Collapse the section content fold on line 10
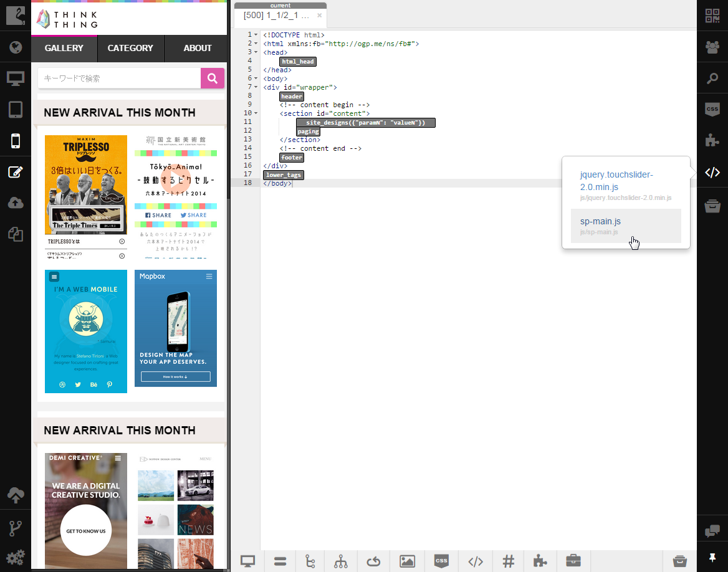 (256, 113)
